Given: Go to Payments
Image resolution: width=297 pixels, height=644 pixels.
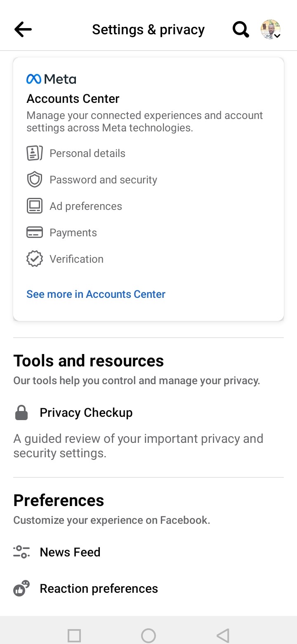Looking at the screenshot, I should (73, 233).
